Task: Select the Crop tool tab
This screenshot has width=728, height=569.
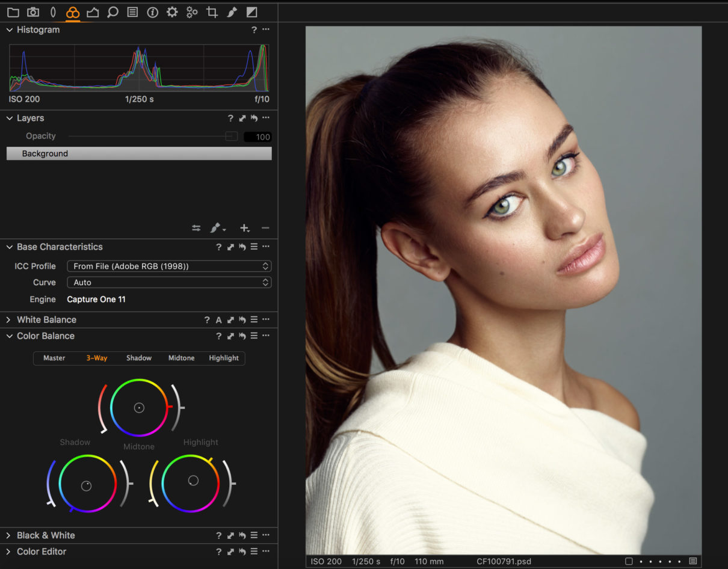Action: (212, 11)
